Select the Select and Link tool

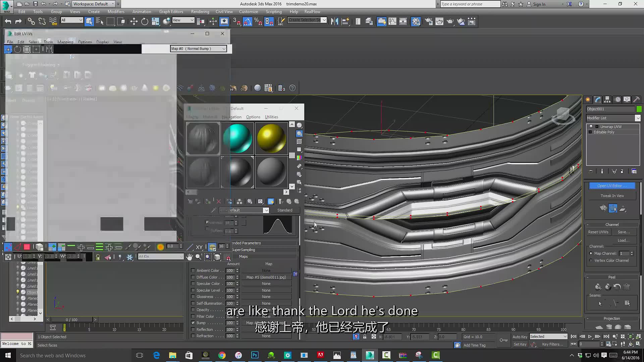[x=31, y=21]
